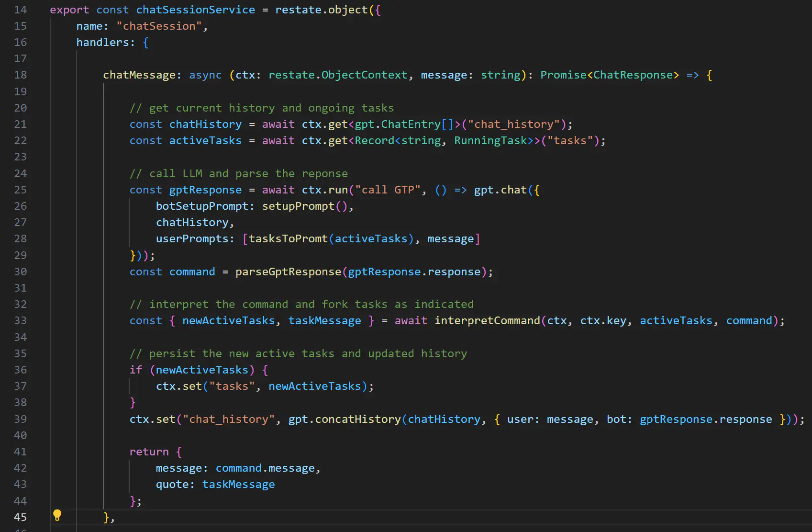Open the quick fix lightbulb on line 45
Viewport: 812px width, 532px height.
point(58,516)
